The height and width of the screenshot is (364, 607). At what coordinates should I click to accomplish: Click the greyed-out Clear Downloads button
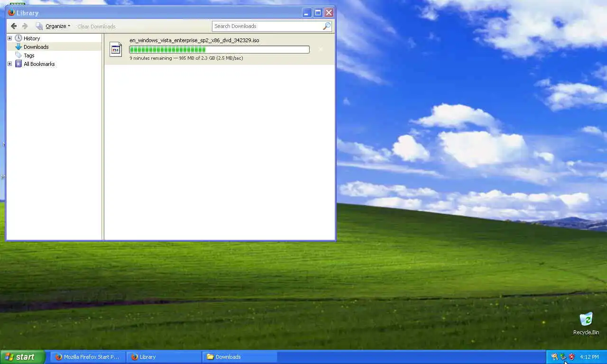pos(96,27)
